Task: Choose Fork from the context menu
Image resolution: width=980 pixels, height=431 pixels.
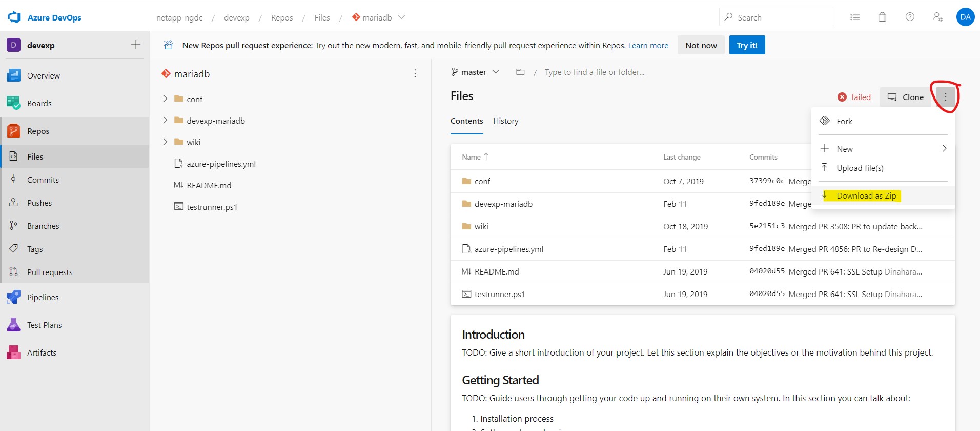Action: [844, 121]
